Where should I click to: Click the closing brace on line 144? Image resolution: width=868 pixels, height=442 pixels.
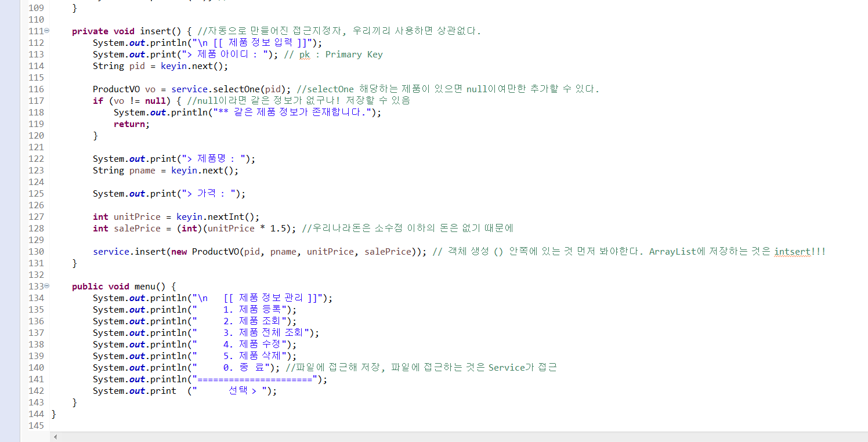point(54,414)
